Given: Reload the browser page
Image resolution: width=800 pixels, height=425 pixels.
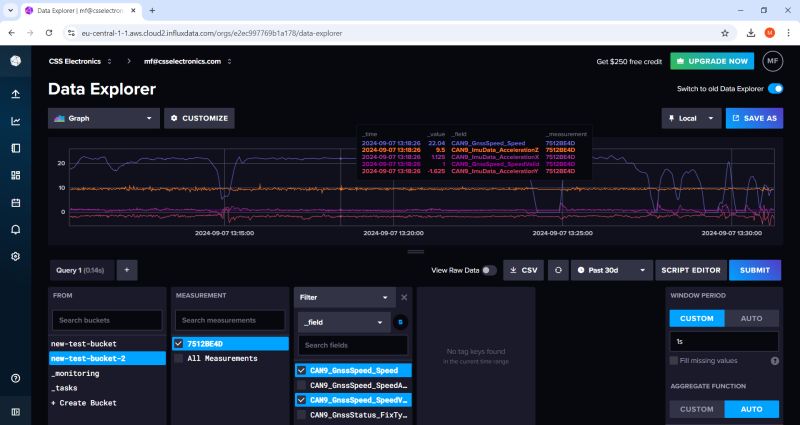Looking at the screenshot, I should pyautogui.click(x=48, y=33).
